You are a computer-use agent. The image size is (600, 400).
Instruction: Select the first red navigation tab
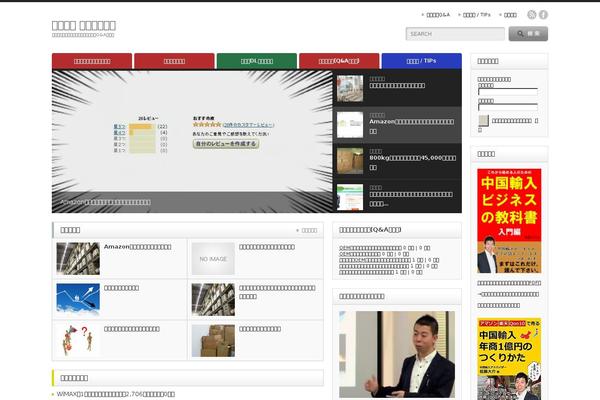click(x=92, y=61)
